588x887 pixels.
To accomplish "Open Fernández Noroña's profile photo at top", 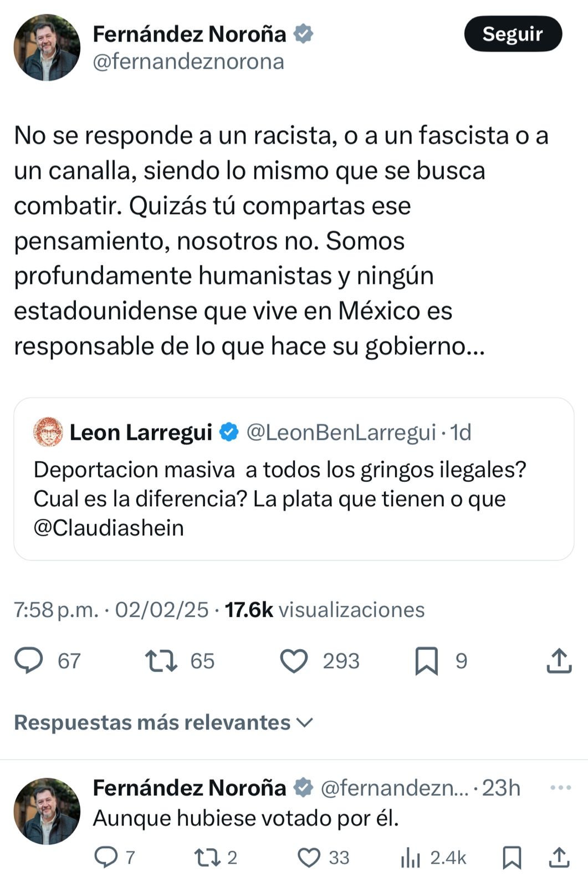I will [x=47, y=48].
